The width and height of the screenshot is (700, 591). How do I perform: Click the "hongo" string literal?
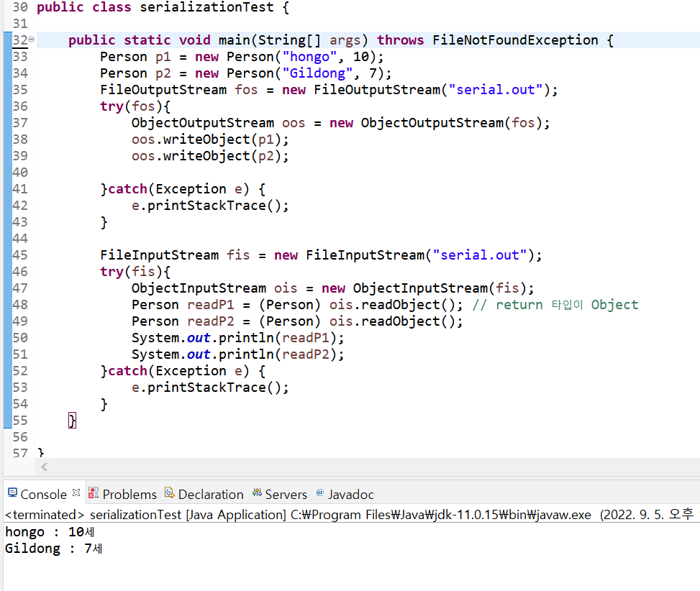pos(310,57)
